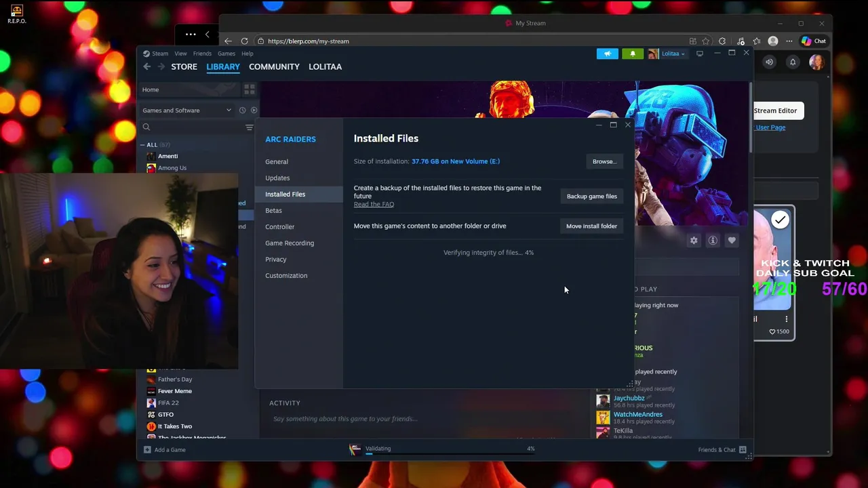
Task: Open Read the FAQ link
Action: click(x=374, y=204)
